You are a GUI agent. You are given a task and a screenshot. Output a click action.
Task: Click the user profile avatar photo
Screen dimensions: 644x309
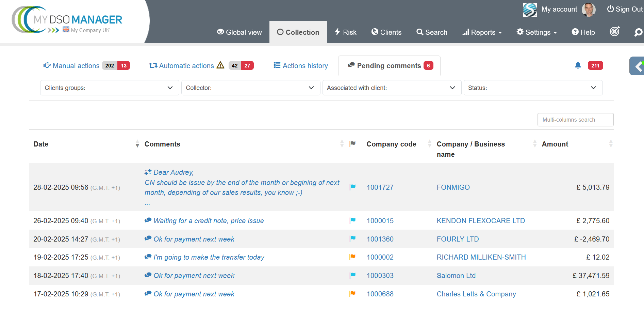[x=588, y=10]
